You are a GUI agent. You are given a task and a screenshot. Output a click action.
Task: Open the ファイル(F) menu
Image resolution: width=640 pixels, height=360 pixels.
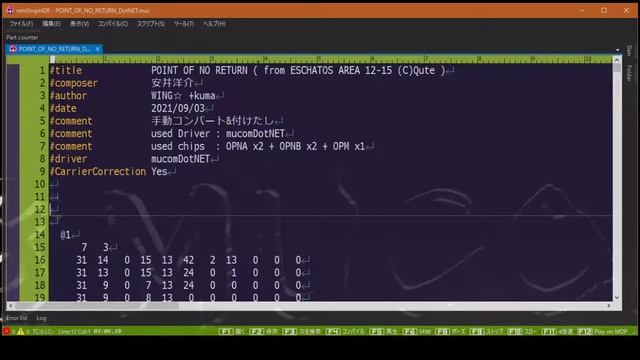[x=21, y=24]
